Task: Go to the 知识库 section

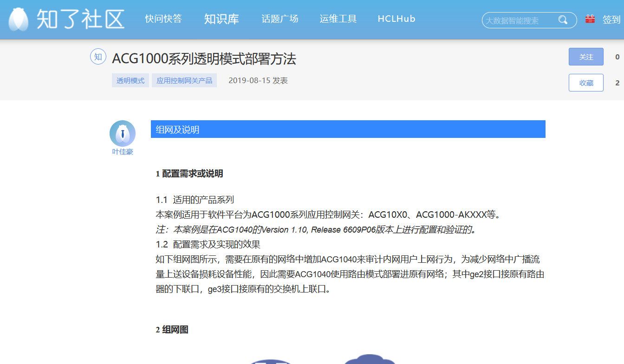Action: click(221, 19)
